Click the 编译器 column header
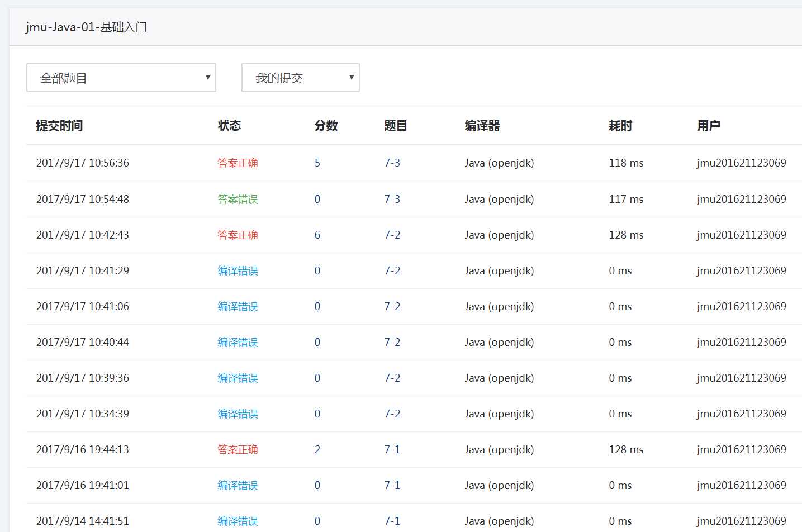This screenshot has width=802, height=532. [482, 126]
